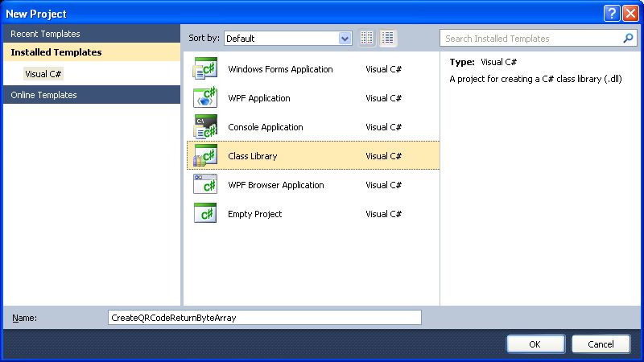Select 'Windows Forms Application' template name

click(x=280, y=69)
